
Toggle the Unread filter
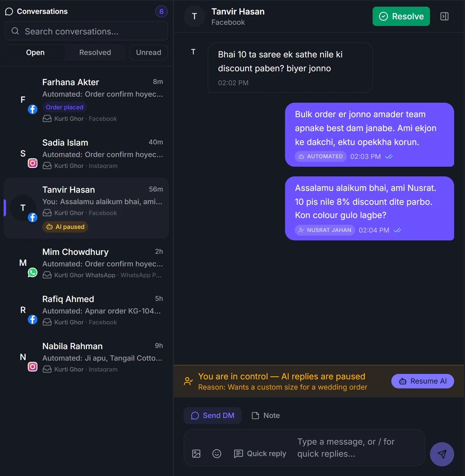[x=148, y=53]
